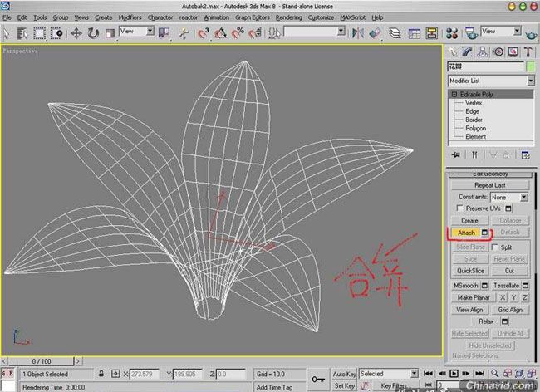
Task: Click the Mirror tool icon
Action: [x=357, y=33]
